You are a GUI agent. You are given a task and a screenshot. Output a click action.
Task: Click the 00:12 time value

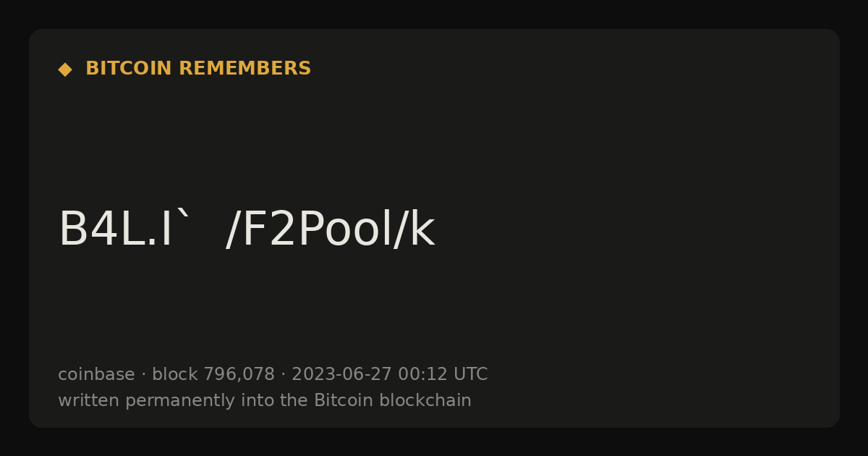point(422,374)
